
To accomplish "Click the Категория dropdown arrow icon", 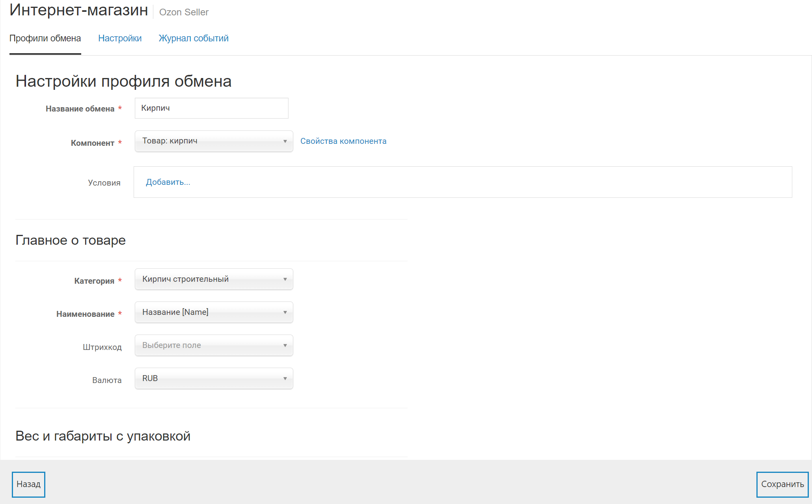I will click(285, 279).
